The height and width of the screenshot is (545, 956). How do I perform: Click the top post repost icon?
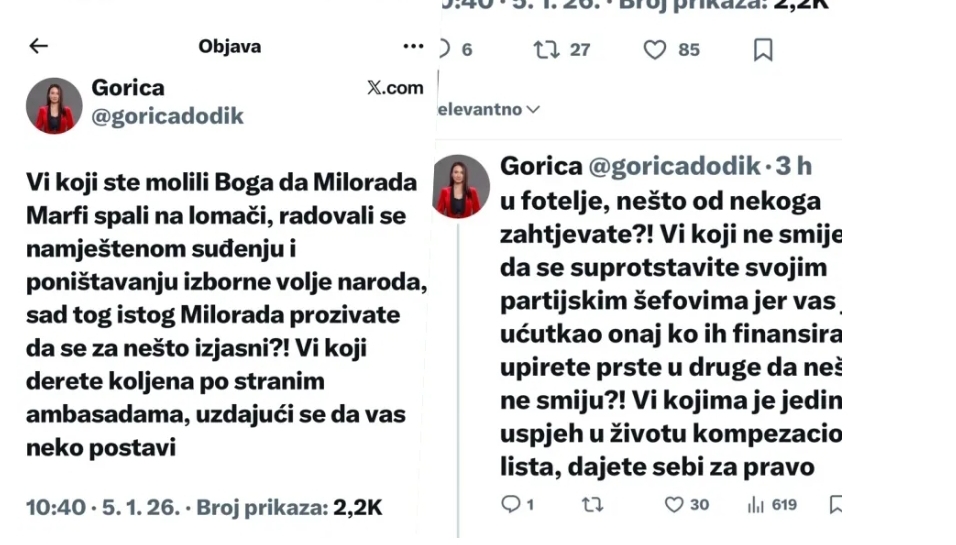tap(547, 49)
